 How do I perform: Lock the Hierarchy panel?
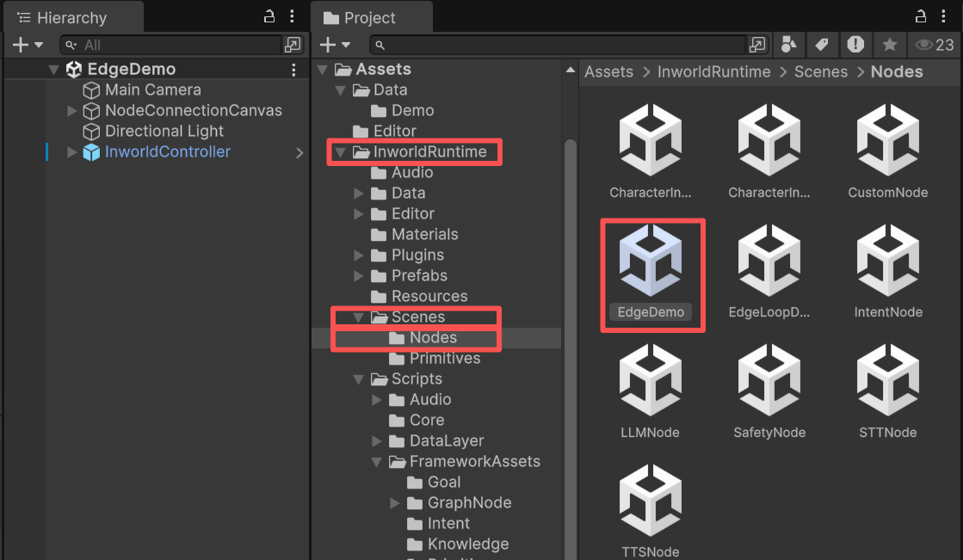point(269,16)
